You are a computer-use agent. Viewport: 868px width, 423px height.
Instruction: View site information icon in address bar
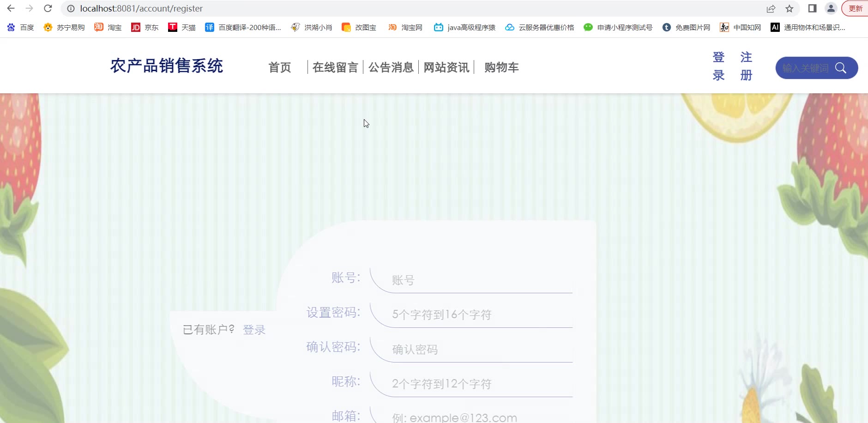point(71,8)
